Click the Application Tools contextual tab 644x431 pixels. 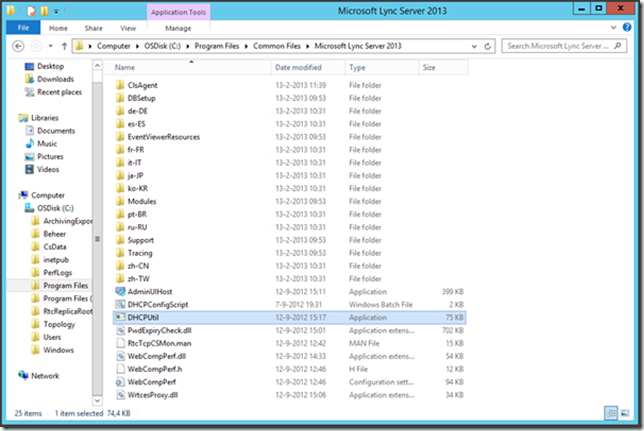coord(178,12)
